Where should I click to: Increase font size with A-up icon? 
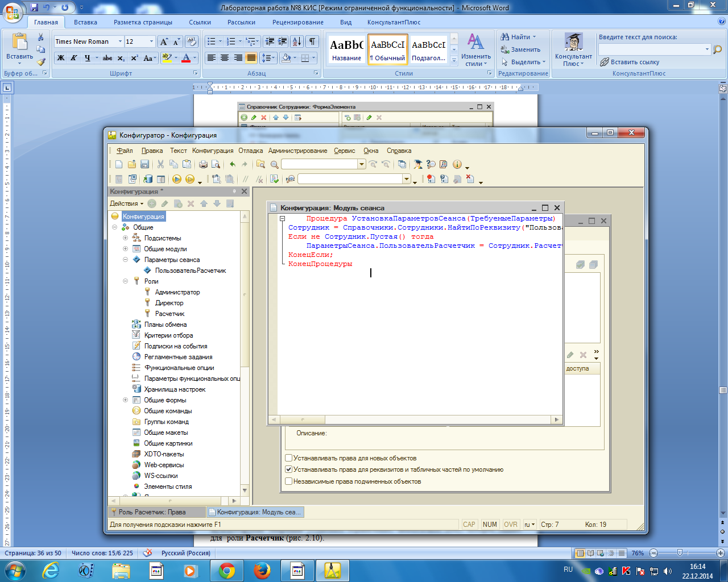pyautogui.click(x=164, y=41)
